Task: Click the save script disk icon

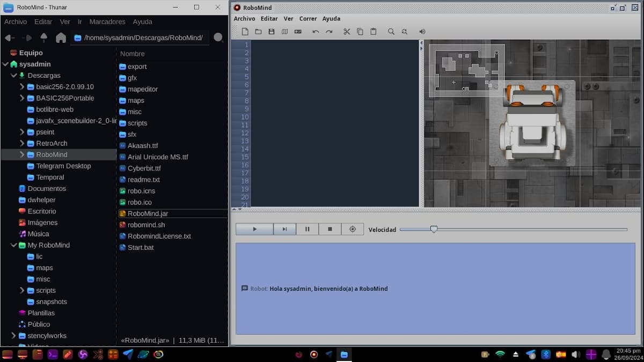Action: coord(272,32)
